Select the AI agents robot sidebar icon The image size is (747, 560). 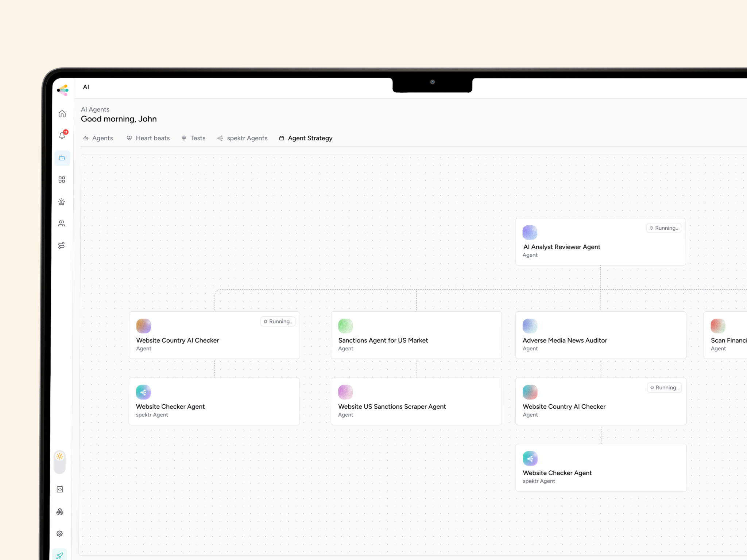pyautogui.click(x=62, y=158)
